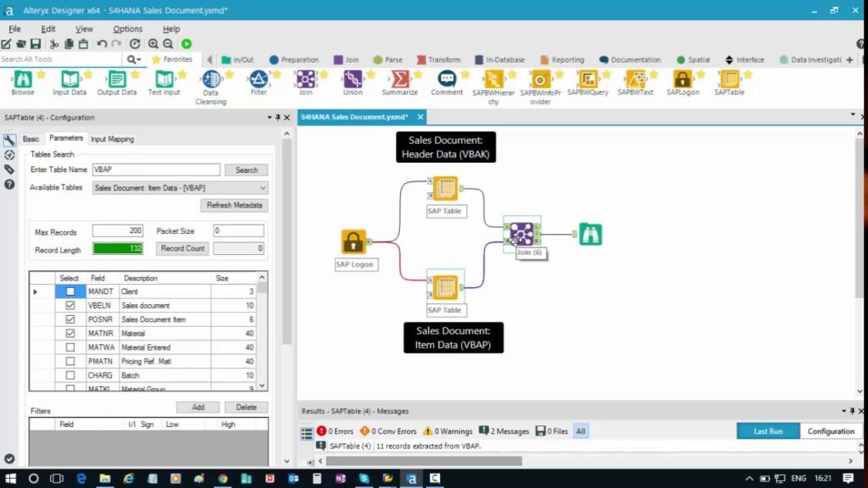
Task: Select the Browse tool in the palette
Action: coord(22,84)
